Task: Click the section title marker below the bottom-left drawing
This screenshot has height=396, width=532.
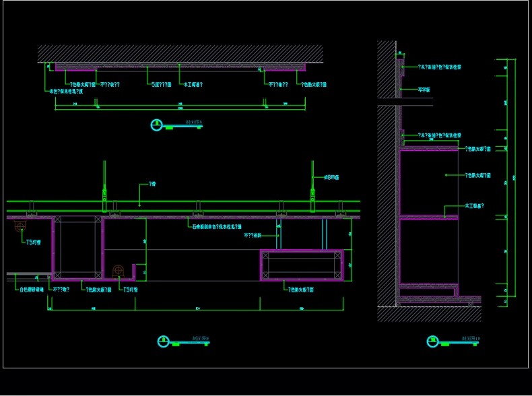Action: 163,341
